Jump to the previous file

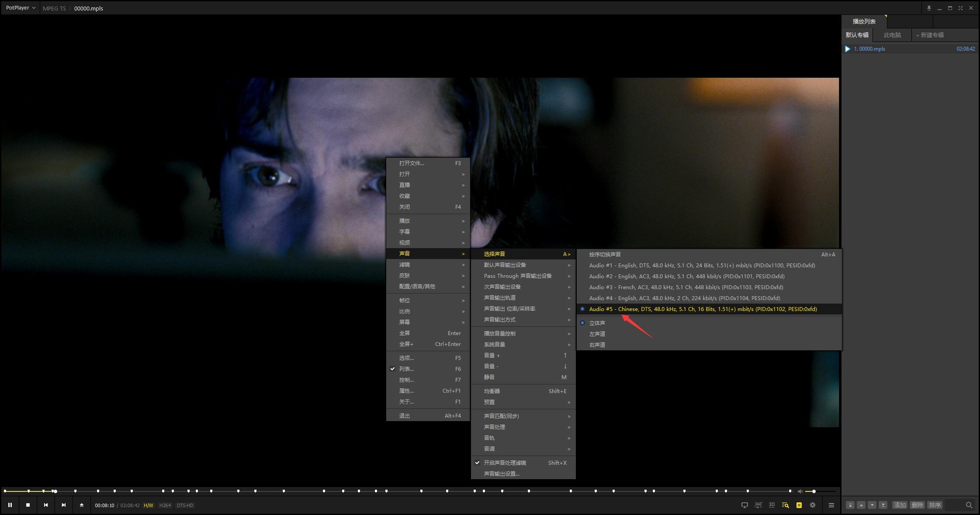pyautogui.click(x=46, y=505)
